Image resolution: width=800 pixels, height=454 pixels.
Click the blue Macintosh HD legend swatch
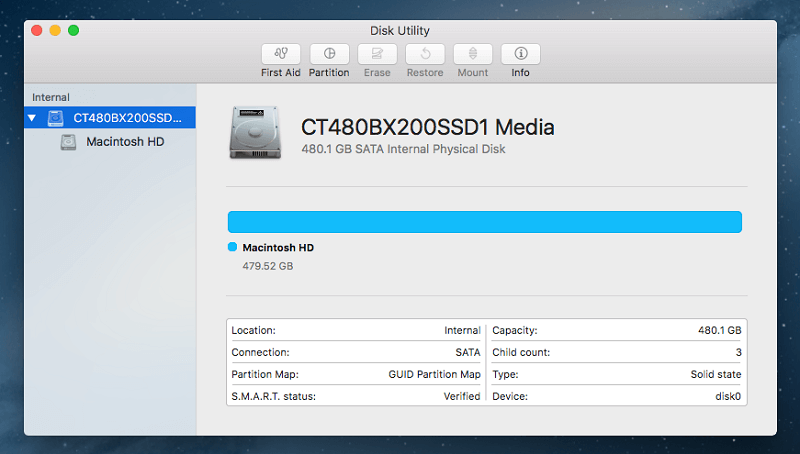(232, 247)
